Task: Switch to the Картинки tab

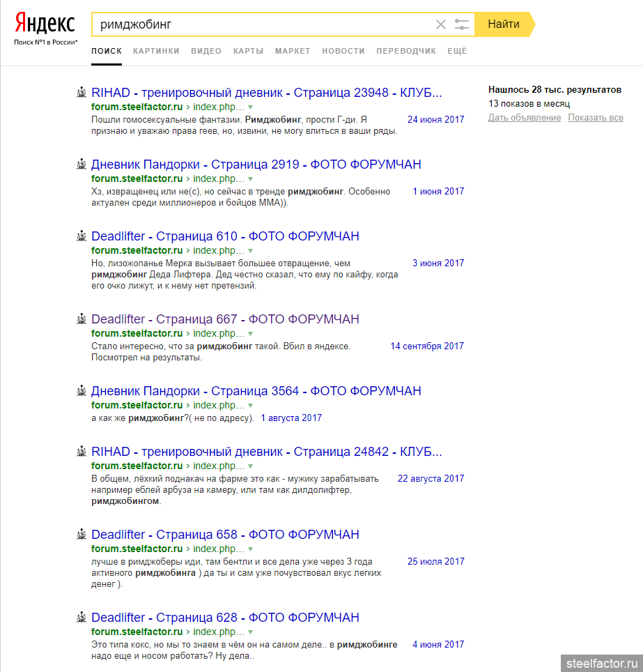Action: (156, 51)
